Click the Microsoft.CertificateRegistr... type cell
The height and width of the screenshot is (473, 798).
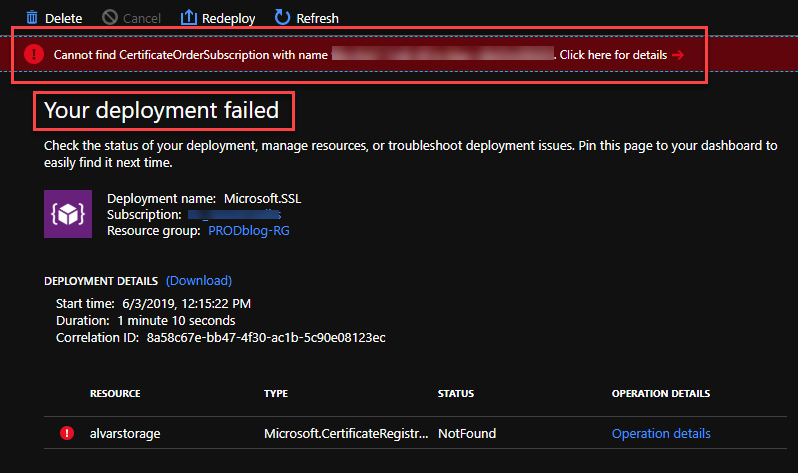click(x=346, y=433)
